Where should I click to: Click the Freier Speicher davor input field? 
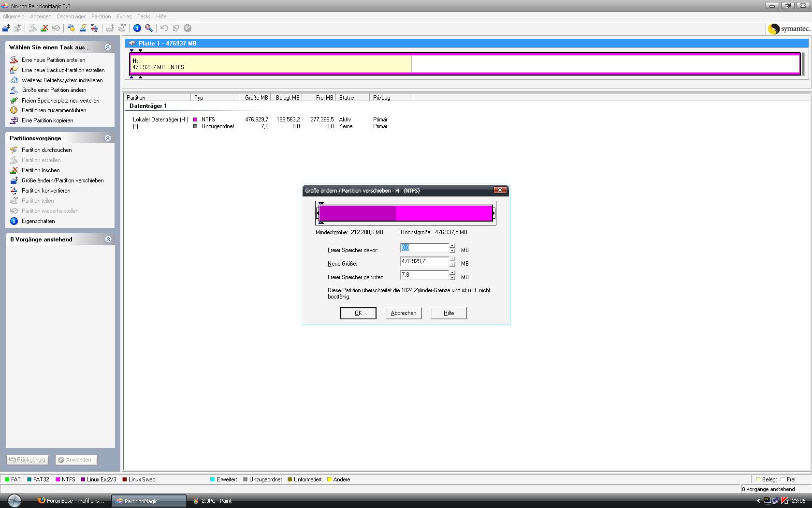[424, 248]
